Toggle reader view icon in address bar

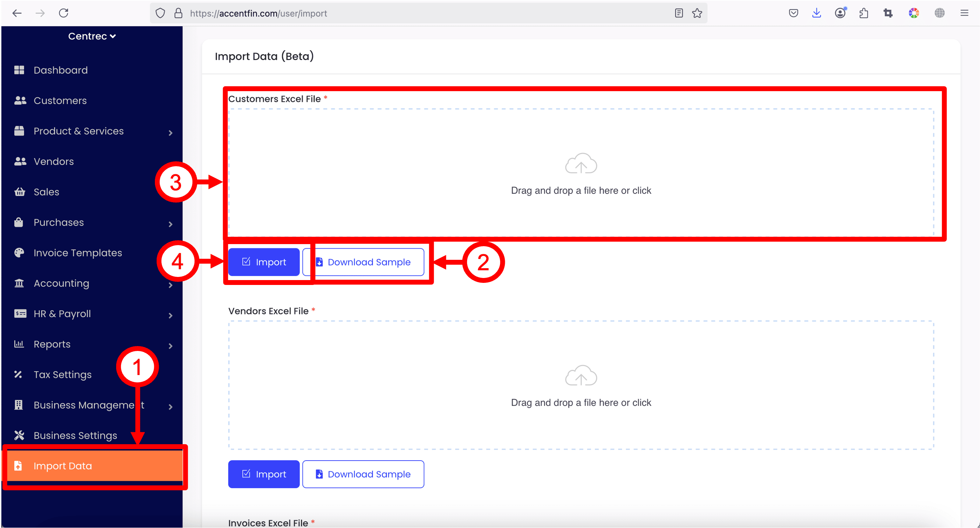point(679,13)
